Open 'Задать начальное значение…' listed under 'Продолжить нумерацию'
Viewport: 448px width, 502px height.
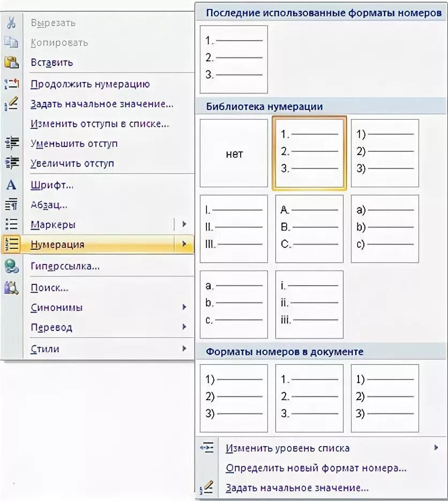[x=102, y=104]
